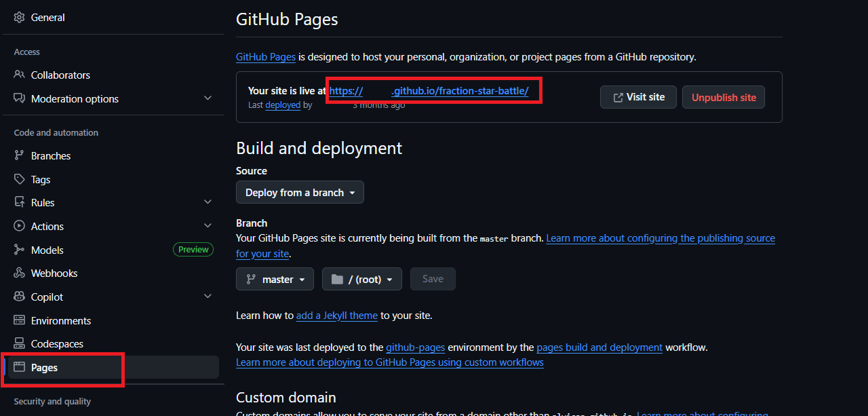Click the Collaborators people icon
This screenshot has height=416, width=868.
19,75
